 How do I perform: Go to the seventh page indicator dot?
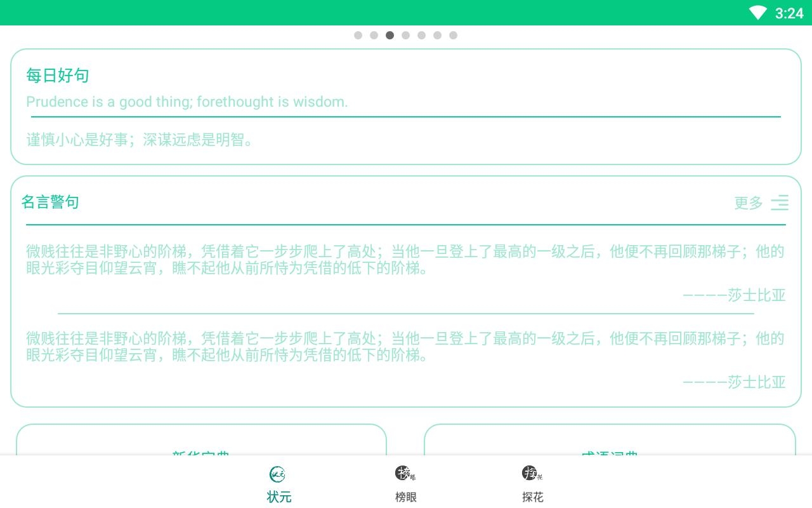click(x=453, y=35)
